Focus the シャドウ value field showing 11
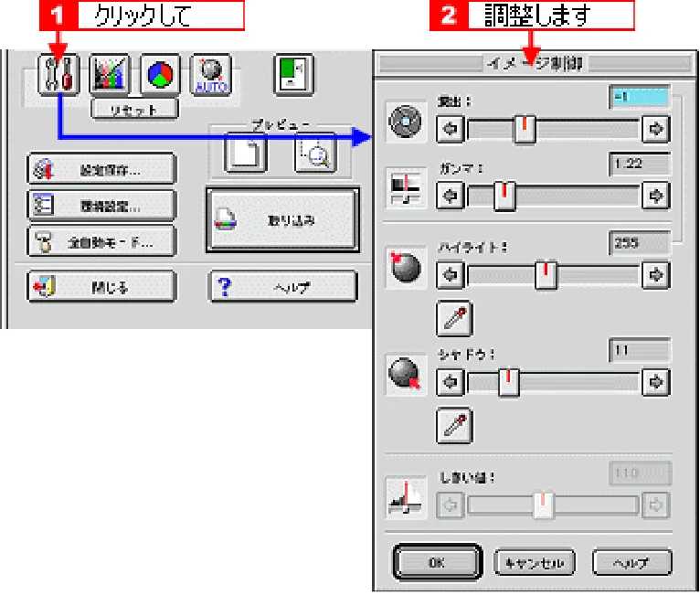Viewport: 700px width, 595px height. click(x=640, y=350)
